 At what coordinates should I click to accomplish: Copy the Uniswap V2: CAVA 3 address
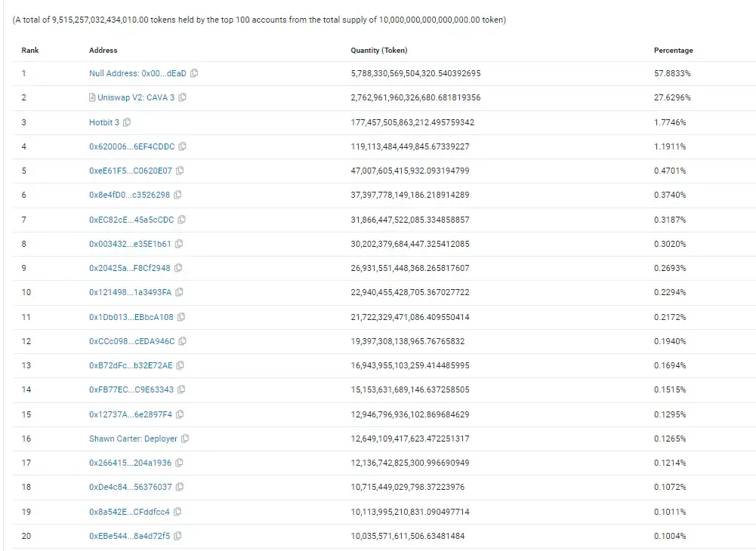point(182,97)
